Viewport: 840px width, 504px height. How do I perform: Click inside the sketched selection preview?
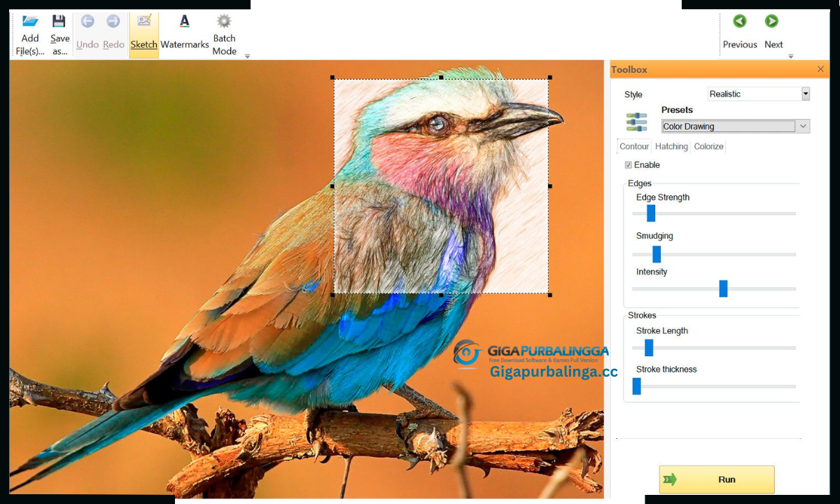[441, 186]
